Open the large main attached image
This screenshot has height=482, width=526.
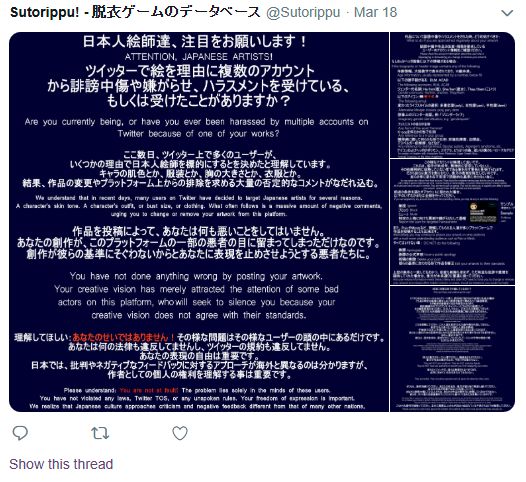pyautogui.click(x=199, y=222)
